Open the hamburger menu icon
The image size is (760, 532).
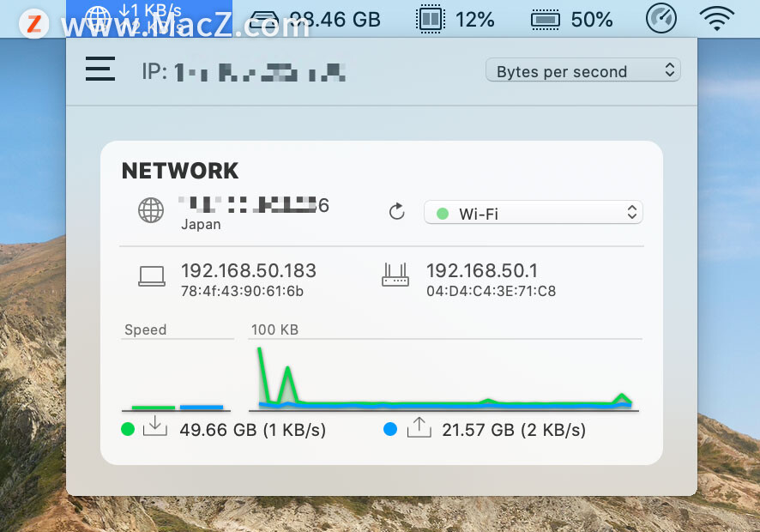(100, 69)
